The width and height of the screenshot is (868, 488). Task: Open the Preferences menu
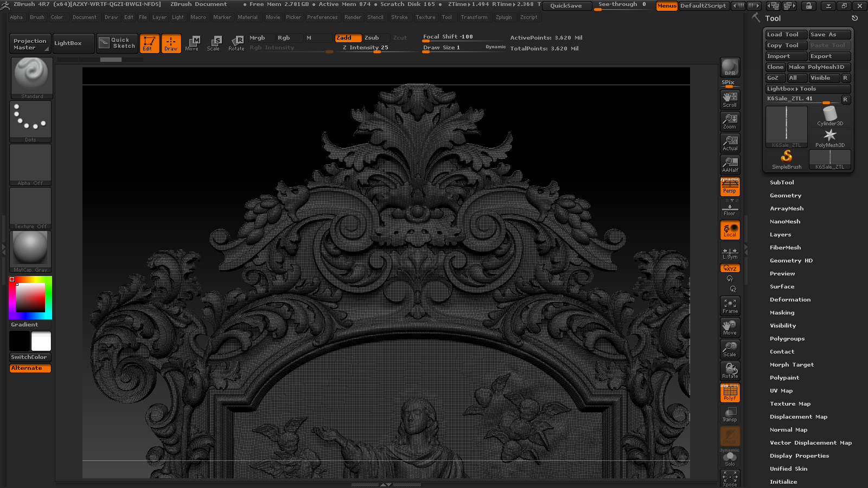(x=322, y=17)
